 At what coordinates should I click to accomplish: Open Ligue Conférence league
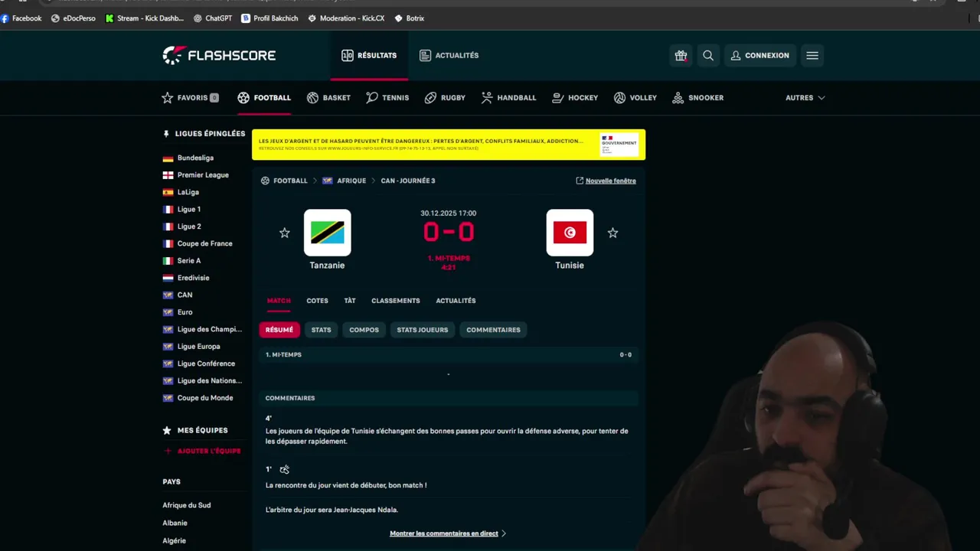206,364
